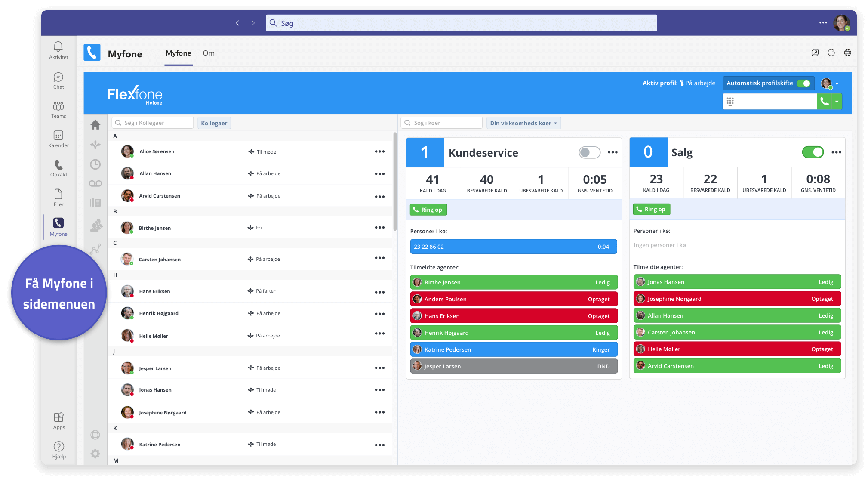The image size is (868, 482).
Task: Open options for Hans Eriksen
Action: pos(379,292)
